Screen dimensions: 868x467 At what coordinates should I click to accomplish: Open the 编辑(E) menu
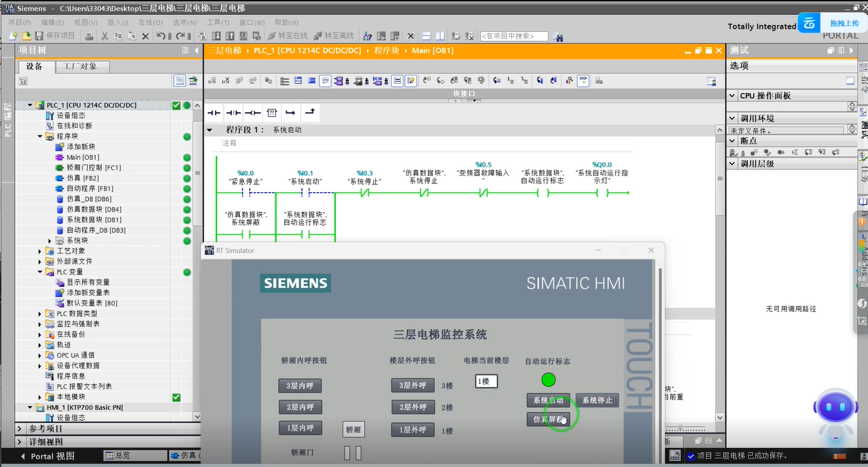[x=52, y=22]
